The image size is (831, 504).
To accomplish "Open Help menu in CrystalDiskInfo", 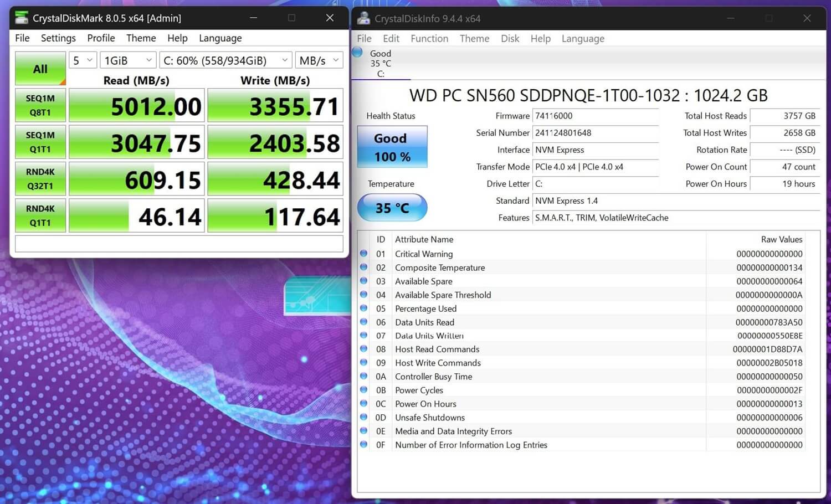I will pos(540,38).
